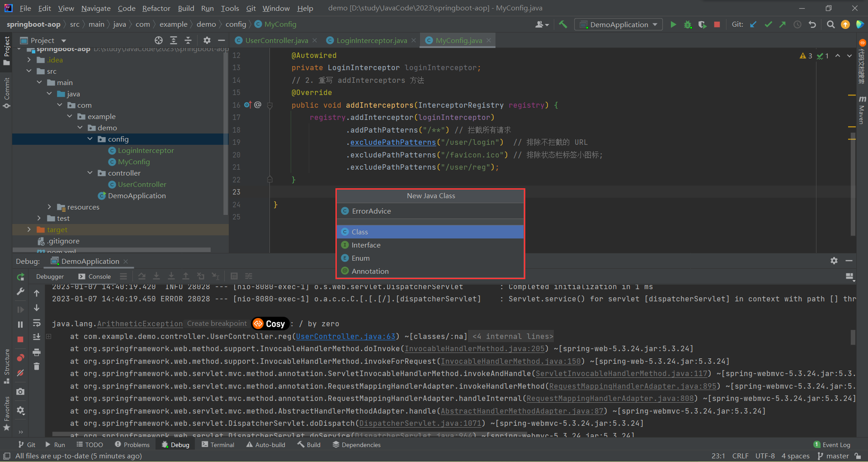Stop debug session red square in Debug sidebar
868x462 pixels.
pyautogui.click(x=20, y=339)
